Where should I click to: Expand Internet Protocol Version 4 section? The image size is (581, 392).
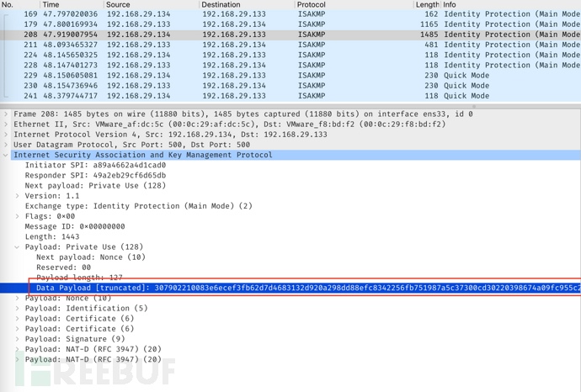6,135
